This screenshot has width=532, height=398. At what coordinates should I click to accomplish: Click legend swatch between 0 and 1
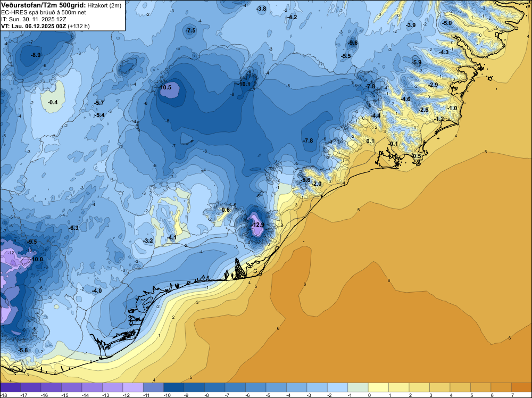pyautogui.click(x=379, y=387)
